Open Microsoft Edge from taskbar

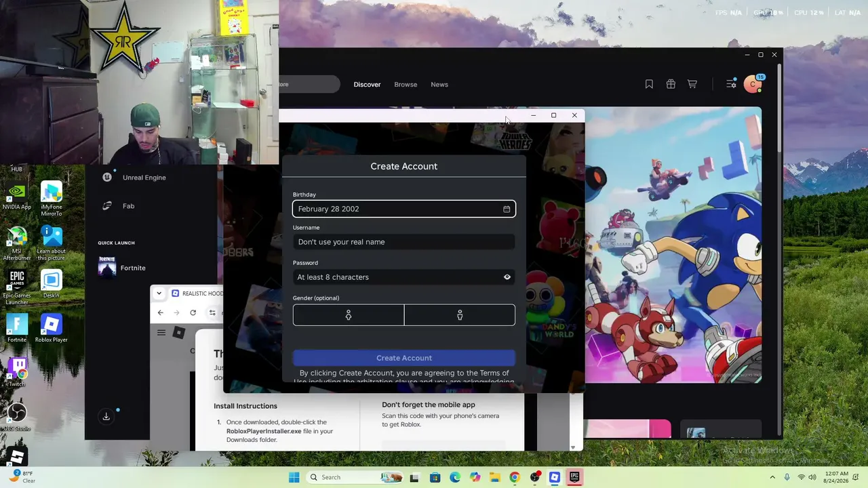pos(455,477)
